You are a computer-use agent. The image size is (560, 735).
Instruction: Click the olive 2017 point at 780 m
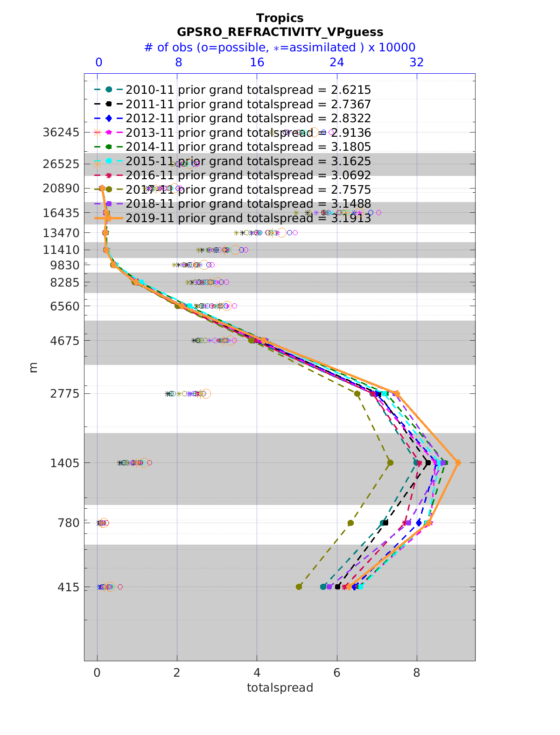click(350, 523)
